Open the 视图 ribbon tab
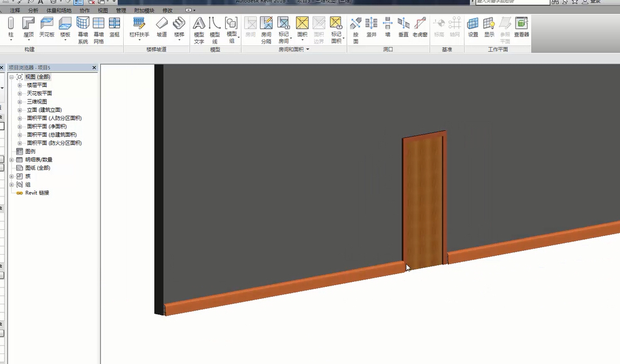Image resolution: width=620 pixels, height=364 pixels. pyautogui.click(x=103, y=11)
